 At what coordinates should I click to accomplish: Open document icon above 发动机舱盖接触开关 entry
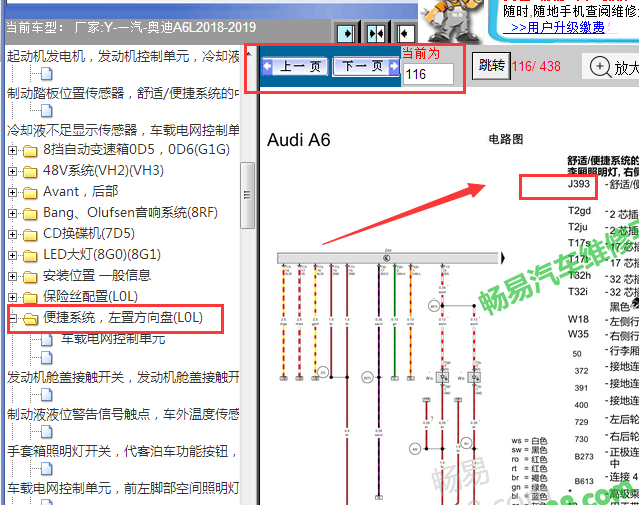[47, 358]
